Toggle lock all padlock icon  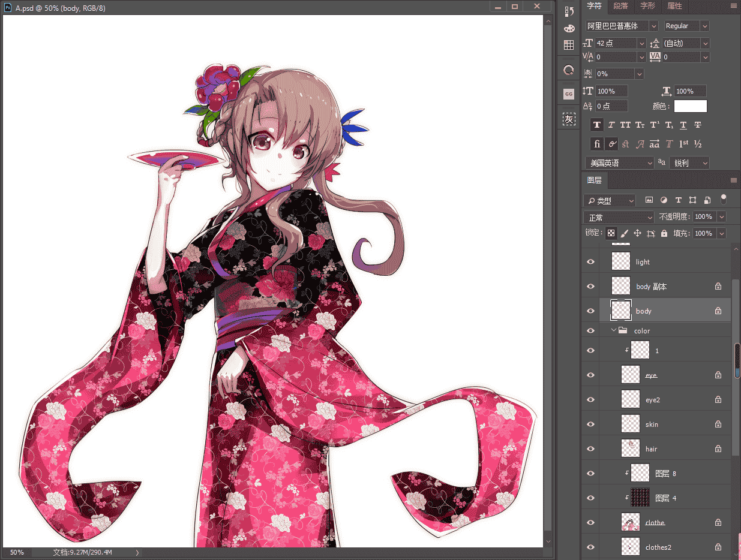click(x=664, y=233)
